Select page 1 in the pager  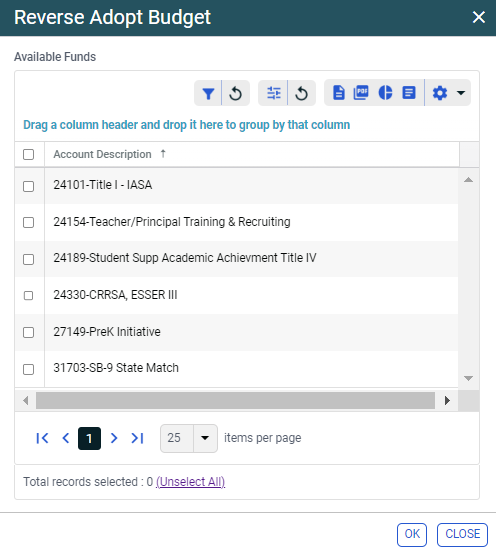coord(89,438)
